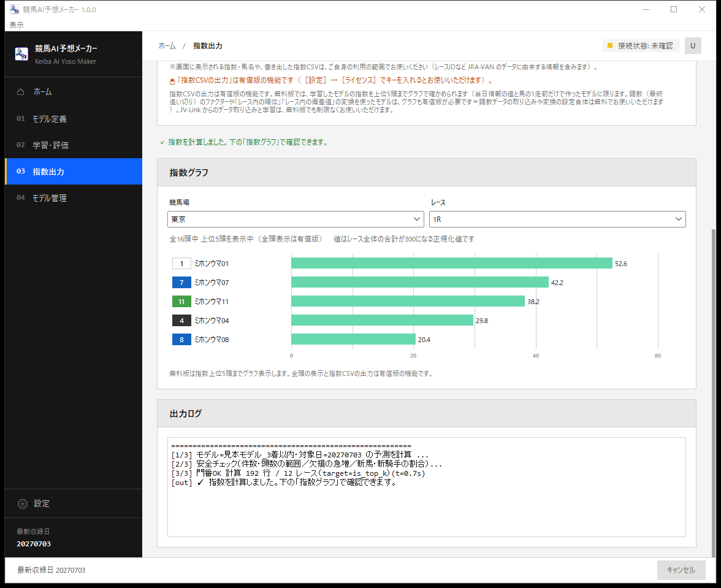This screenshot has width=721, height=588.
Task: Click the horse name ミホンウマ11
Action: (212, 302)
